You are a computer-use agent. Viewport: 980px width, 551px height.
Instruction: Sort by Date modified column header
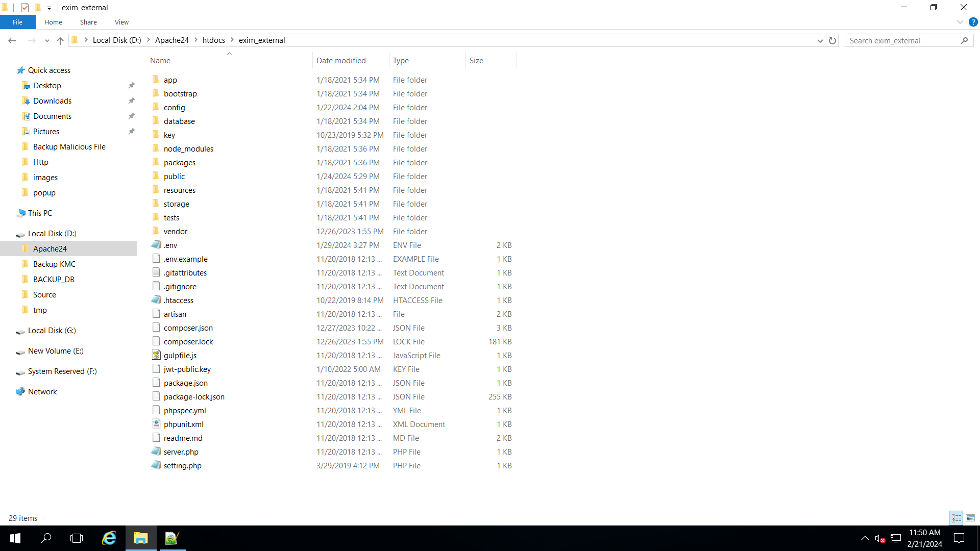[x=341, y=60]
